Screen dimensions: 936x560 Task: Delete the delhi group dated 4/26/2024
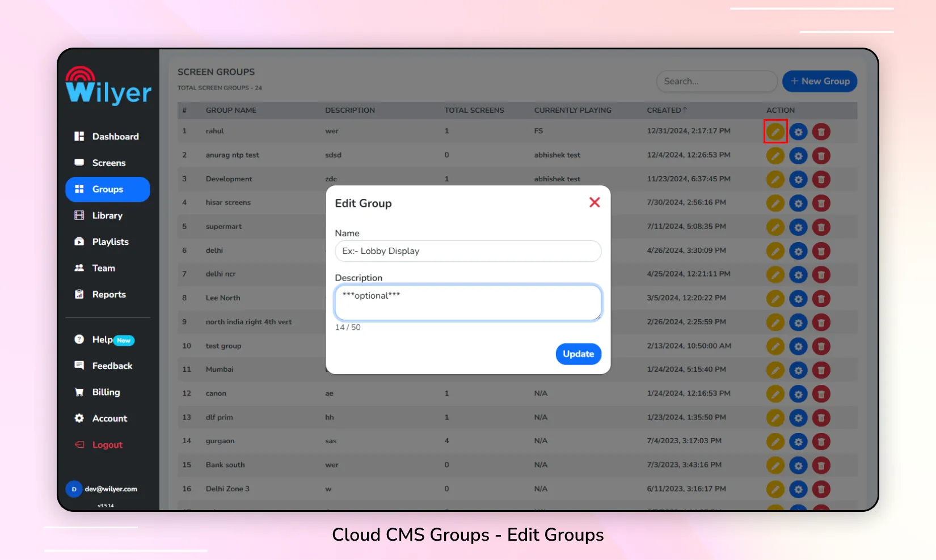pyautogui.click(x=821, y=251)
